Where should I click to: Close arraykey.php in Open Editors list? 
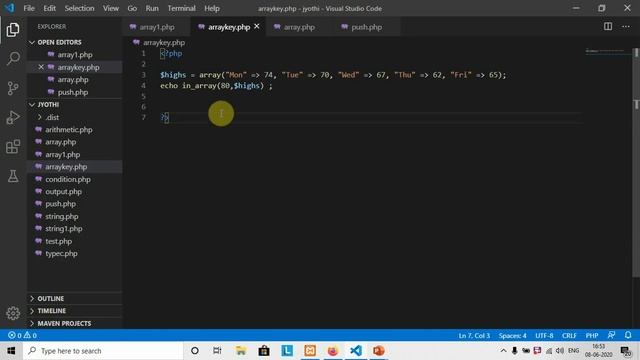click(41, 67)
